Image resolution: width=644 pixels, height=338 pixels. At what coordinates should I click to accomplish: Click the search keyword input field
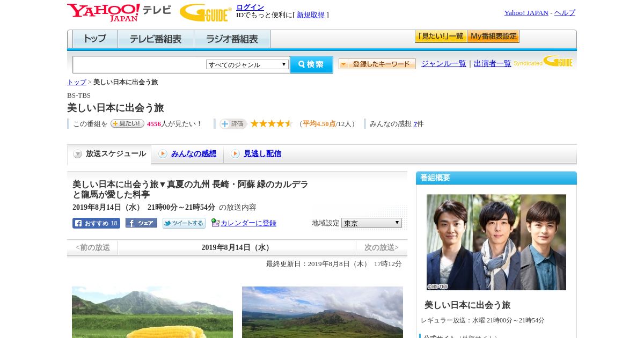(140, 64)
